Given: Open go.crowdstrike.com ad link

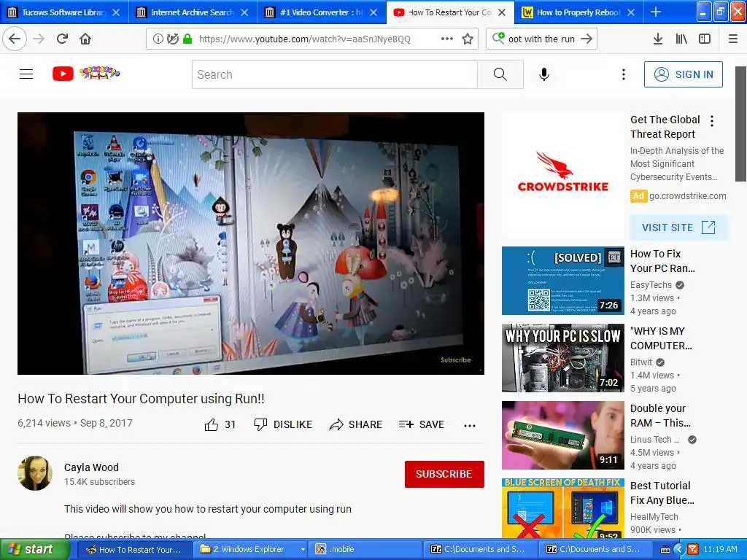Looking at the screenshot, I should click(687, 195).
